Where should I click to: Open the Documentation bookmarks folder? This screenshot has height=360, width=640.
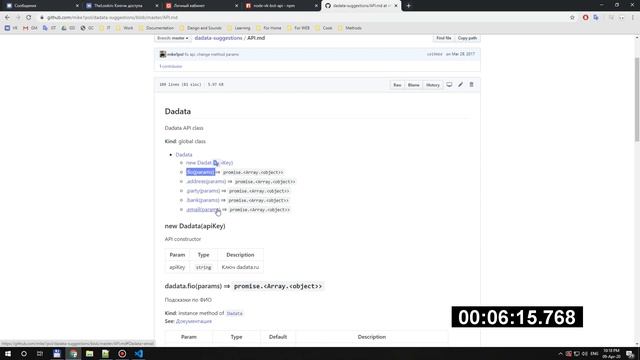[156, 28]
